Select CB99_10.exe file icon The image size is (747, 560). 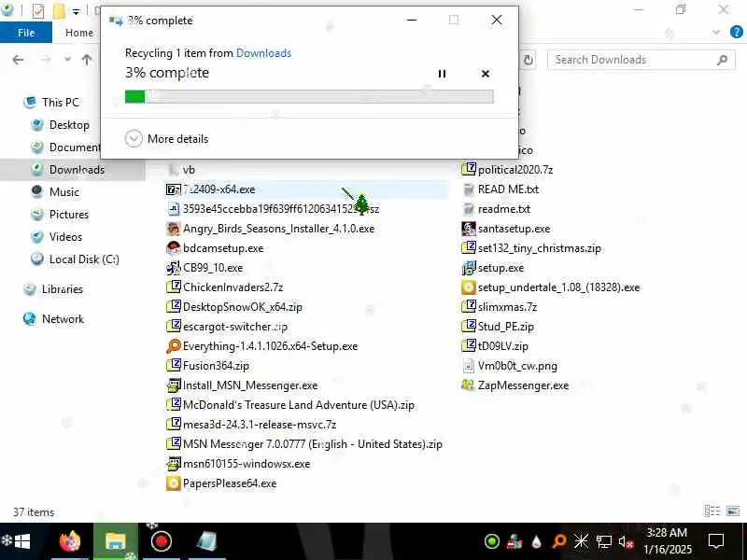click(174, 268)
